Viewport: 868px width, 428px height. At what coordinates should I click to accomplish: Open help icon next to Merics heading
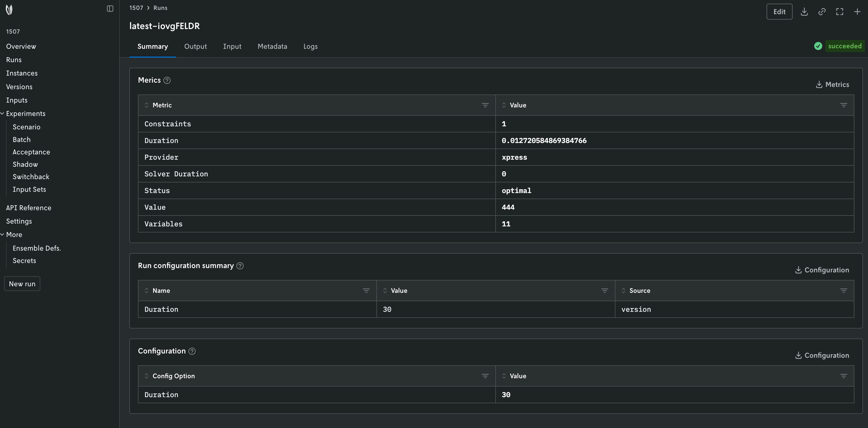(x=167, y=80)
